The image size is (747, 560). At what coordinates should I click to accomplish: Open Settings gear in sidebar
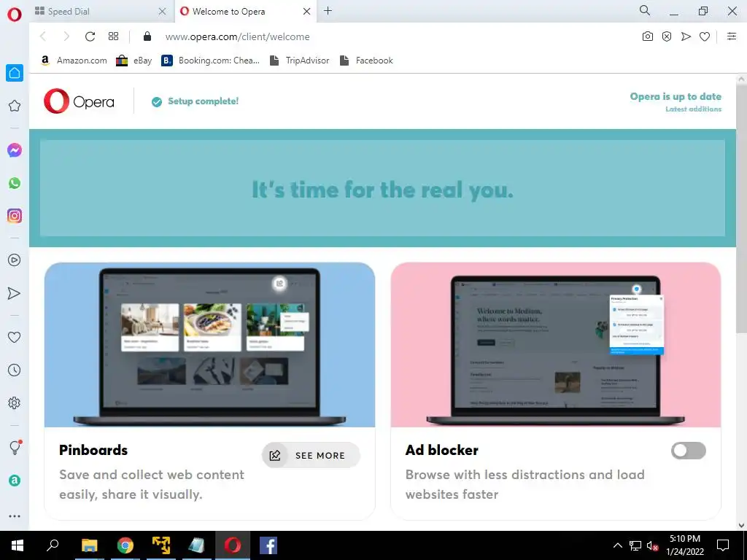[x=15, y=402]
